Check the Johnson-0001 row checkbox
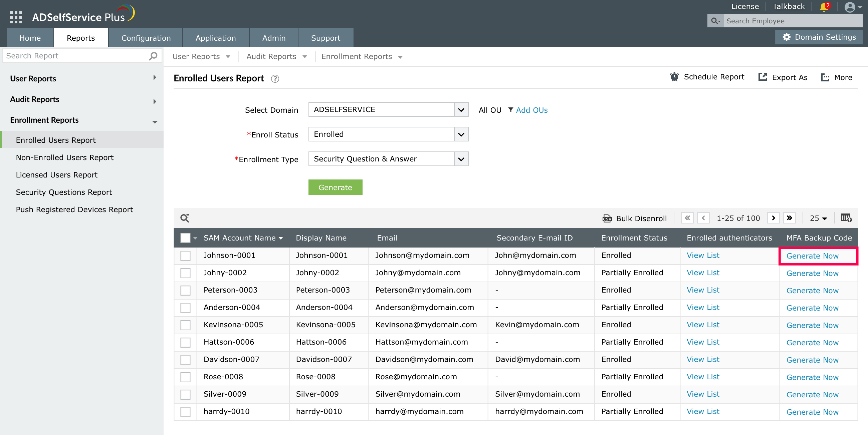Viewport: 868px width, 435px height. (x=185, y=256)
